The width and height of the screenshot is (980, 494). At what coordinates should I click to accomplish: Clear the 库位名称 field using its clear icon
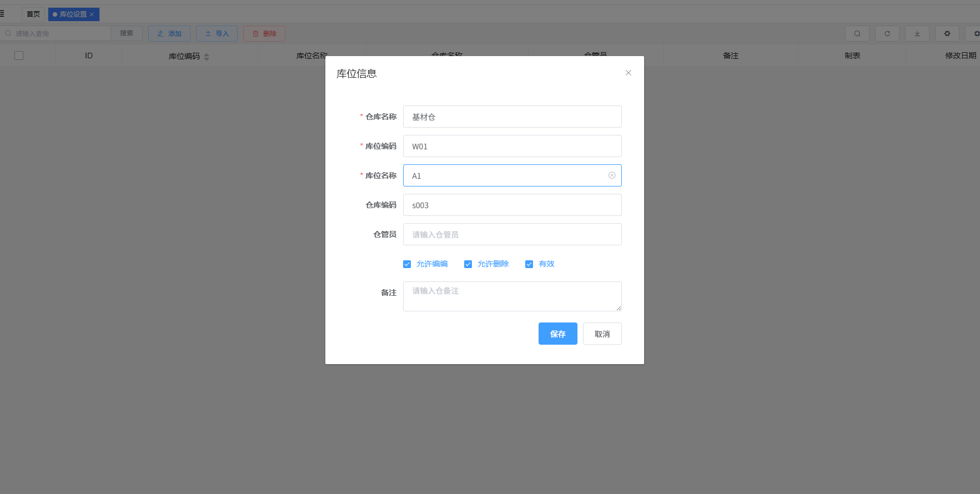[x=612, y=175]
